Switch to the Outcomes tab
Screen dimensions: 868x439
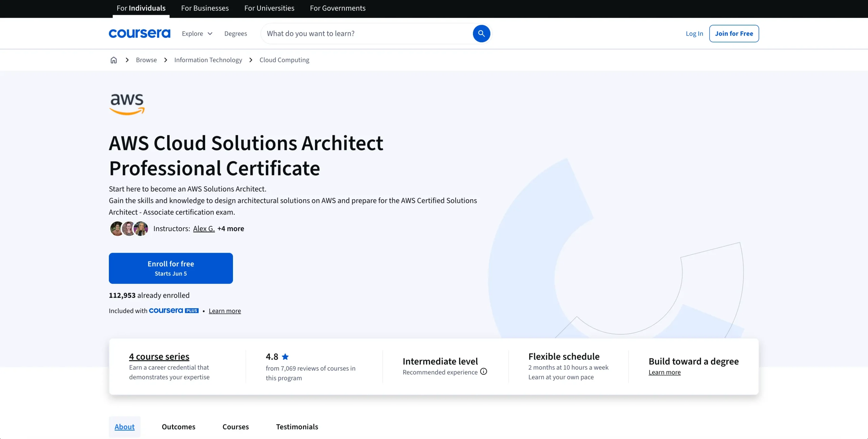point(178,427)
